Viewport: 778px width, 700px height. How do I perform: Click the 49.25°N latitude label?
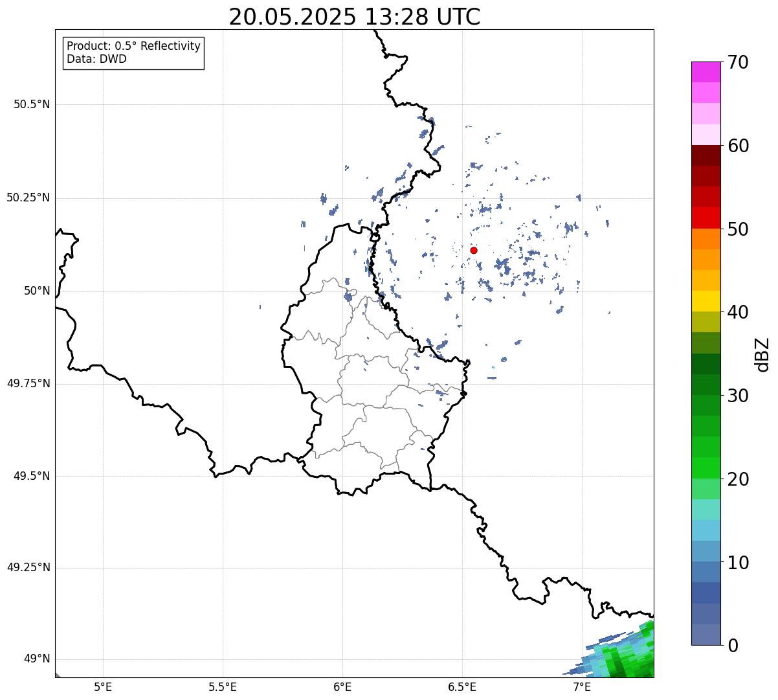(x=28, y=567)
